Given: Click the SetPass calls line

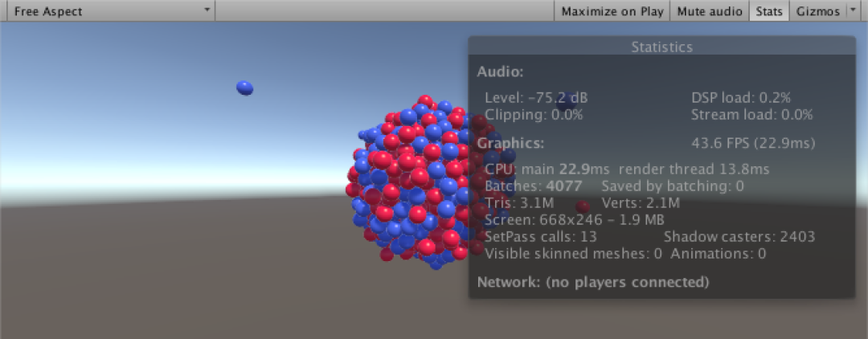Looking at the screenshot, I should [541, 237].
